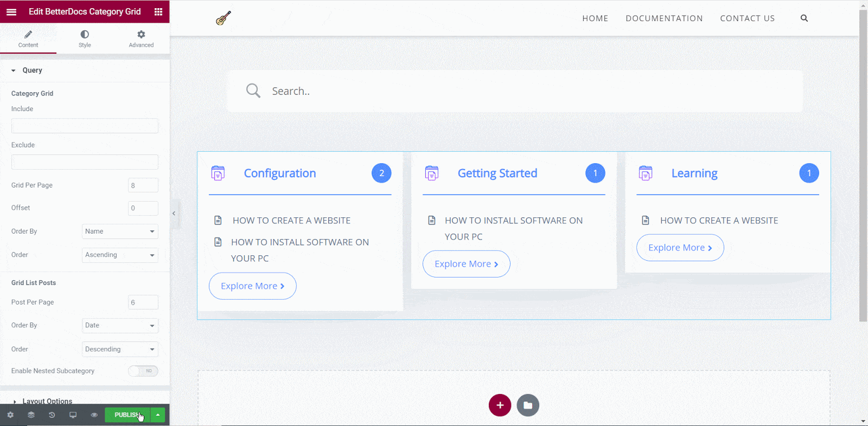Click the Post Per Page number field
This screenshot has width=868, height=426.
[143, 302]
